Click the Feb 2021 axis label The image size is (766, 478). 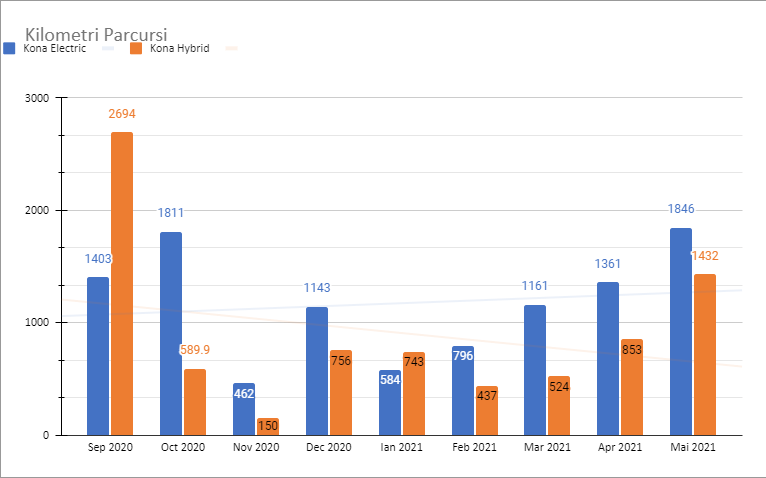475,447
